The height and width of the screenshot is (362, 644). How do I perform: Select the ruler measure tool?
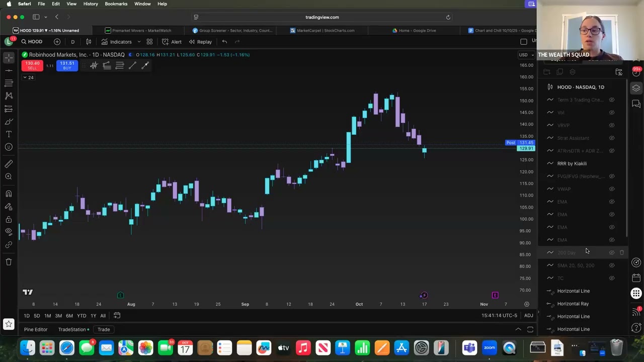pyautogui.click(x=9, y=164)
